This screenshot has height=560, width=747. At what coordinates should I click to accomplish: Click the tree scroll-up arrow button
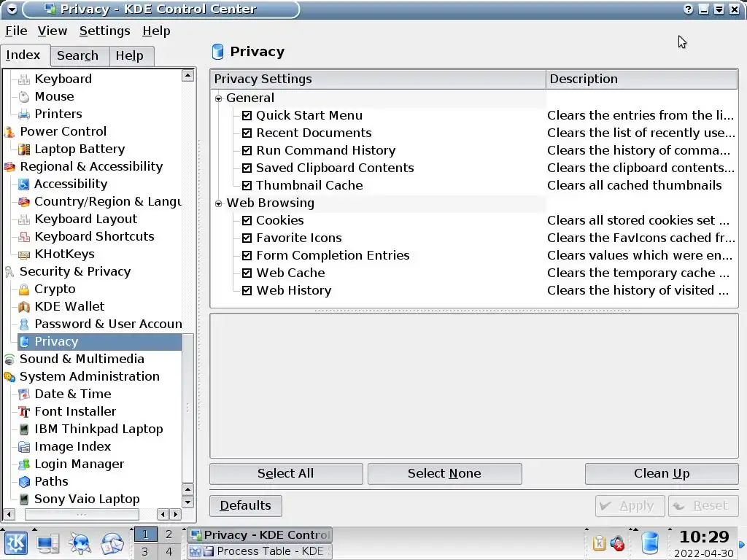tap(187, 75)
